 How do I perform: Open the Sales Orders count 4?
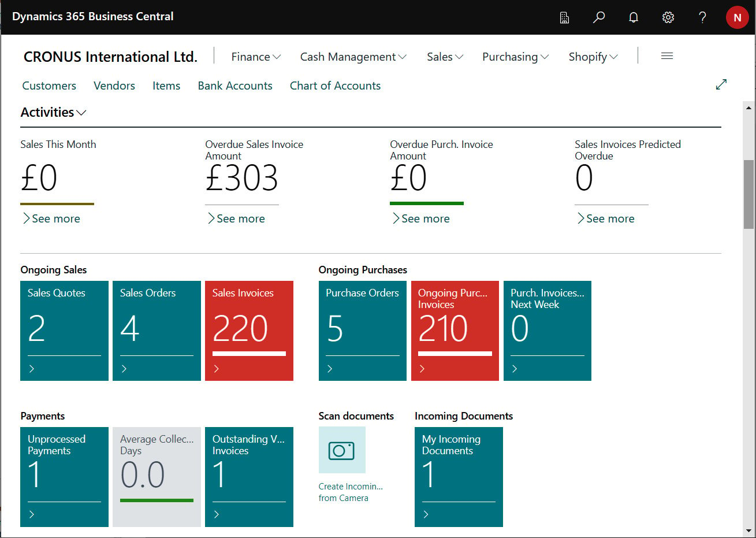click(129, 328)
